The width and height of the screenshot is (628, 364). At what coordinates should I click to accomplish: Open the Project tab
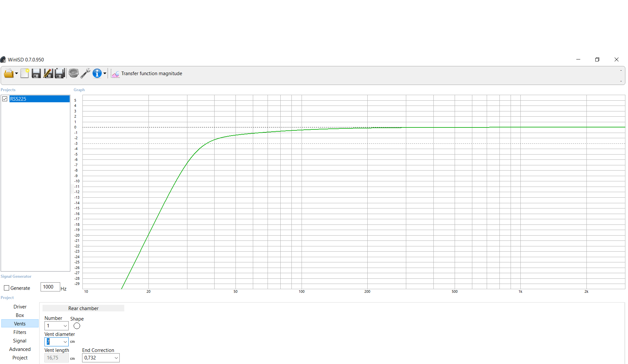tap(20, 358)
